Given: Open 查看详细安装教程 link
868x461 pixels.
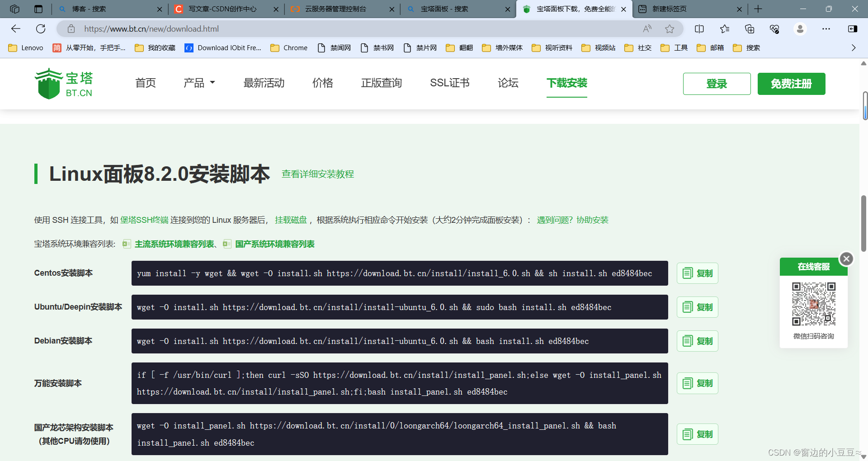Looking at the screenshot, I should tap(318, 174).
